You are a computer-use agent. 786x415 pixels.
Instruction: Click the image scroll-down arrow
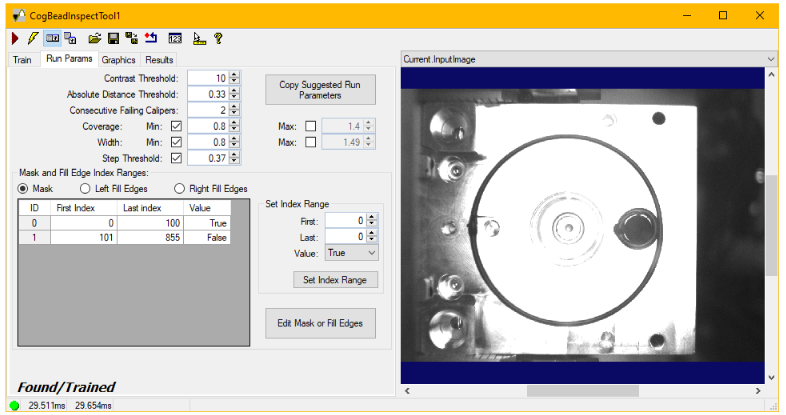[771, 378]
